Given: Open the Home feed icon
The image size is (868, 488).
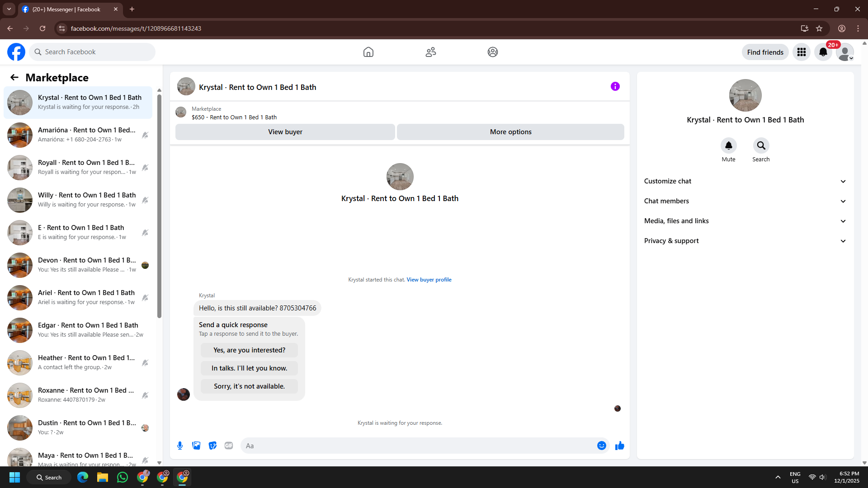Looking at the screenshot, I should [368, 52].
